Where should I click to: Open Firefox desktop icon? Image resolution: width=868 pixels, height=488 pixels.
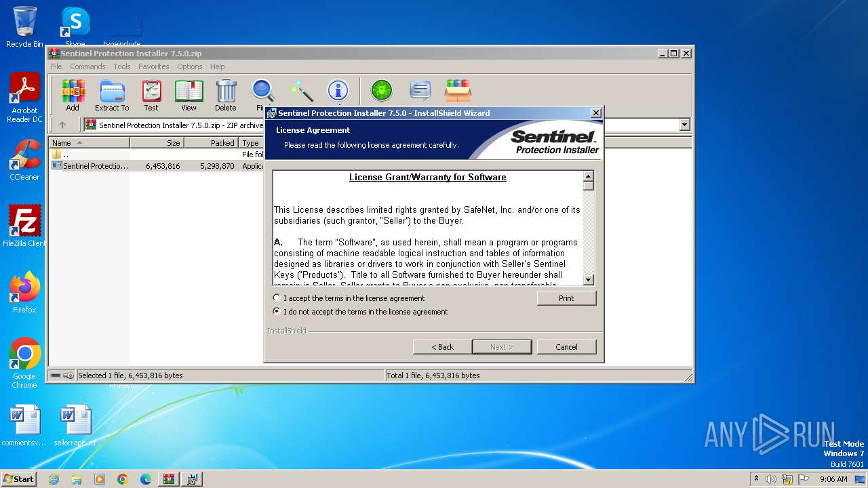click(24, 292)
